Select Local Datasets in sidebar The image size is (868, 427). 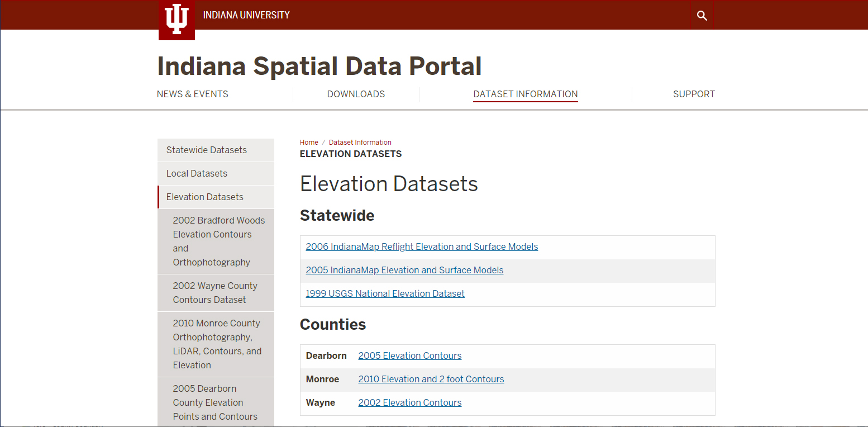click(x=197, y=173)
